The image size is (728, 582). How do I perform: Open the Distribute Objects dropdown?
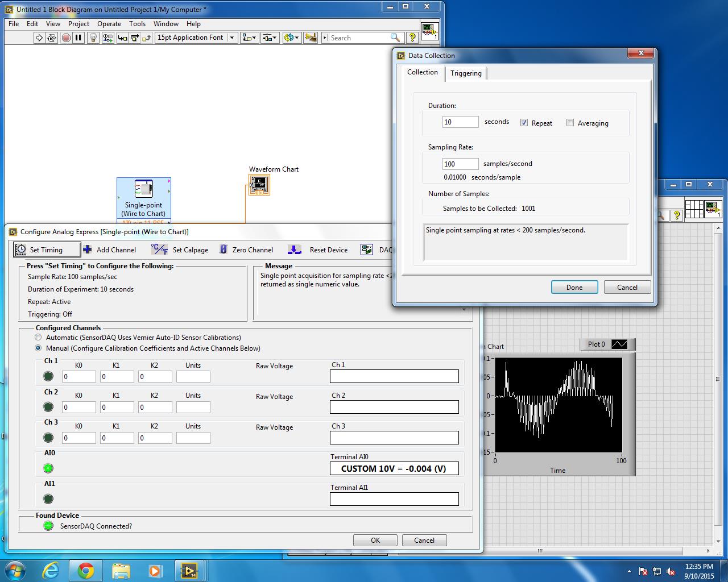(x=269, y=38)
